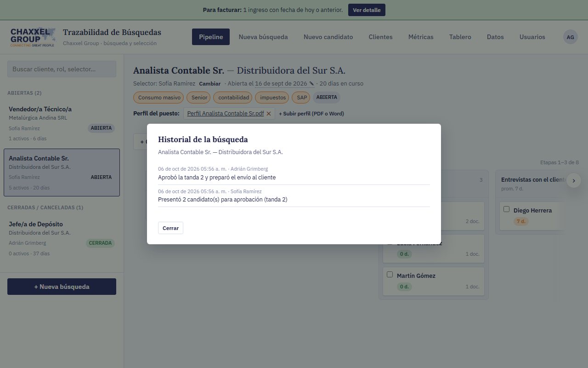
Task: Check the Martín Gómez candidate checkbox
Action: pyautogui.click(x=390, y=275)
